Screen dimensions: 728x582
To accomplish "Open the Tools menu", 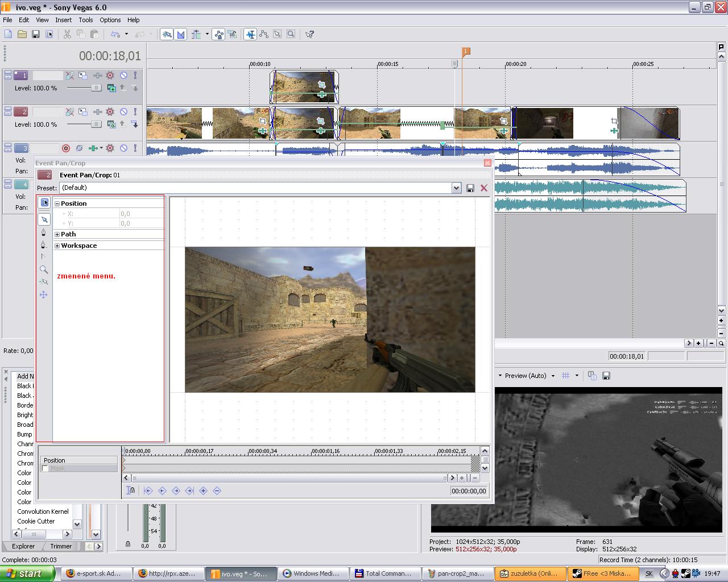I will pyautogui.click(x=86, y=20).
